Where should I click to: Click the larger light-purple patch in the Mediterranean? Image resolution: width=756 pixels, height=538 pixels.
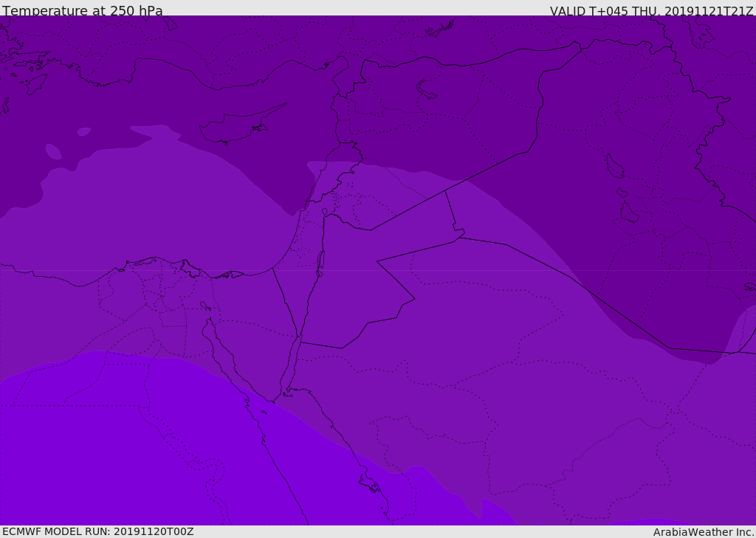tap(53, 152)
